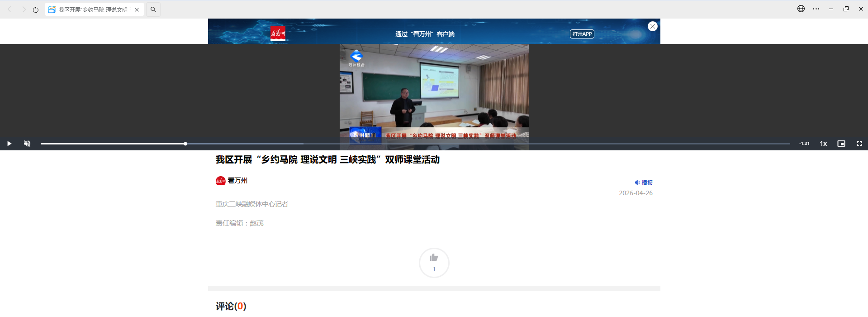Close the current browser tab

tap(137, 10)
